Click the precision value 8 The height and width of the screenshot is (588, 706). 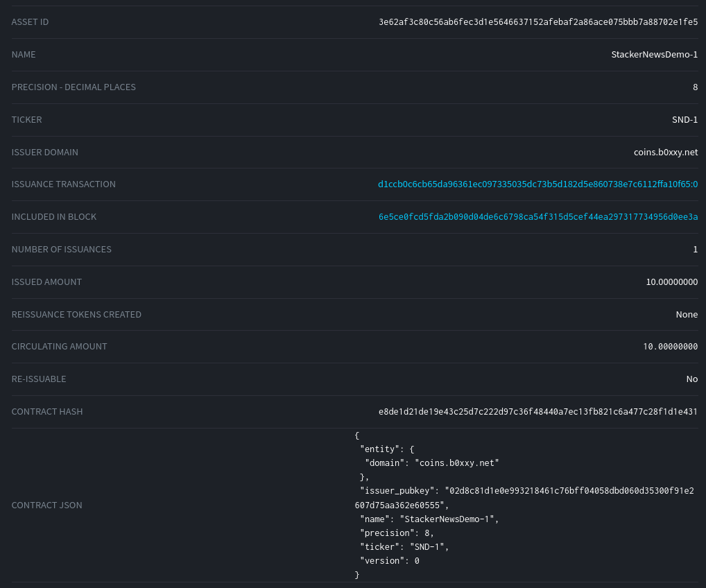click(695, 87)
